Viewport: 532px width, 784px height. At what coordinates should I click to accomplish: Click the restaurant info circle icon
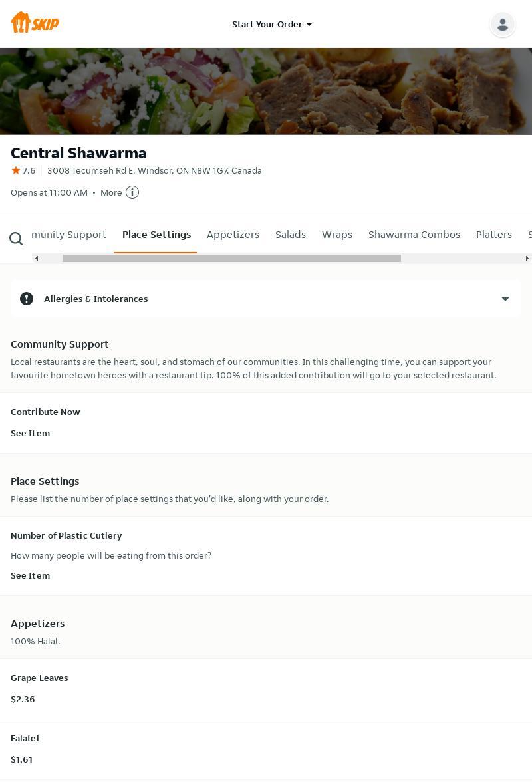click(132, 192)
